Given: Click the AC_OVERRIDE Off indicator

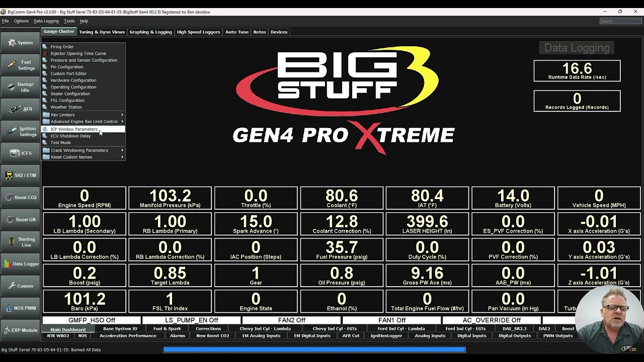Looking at the screenshot, I should point(492,320).
